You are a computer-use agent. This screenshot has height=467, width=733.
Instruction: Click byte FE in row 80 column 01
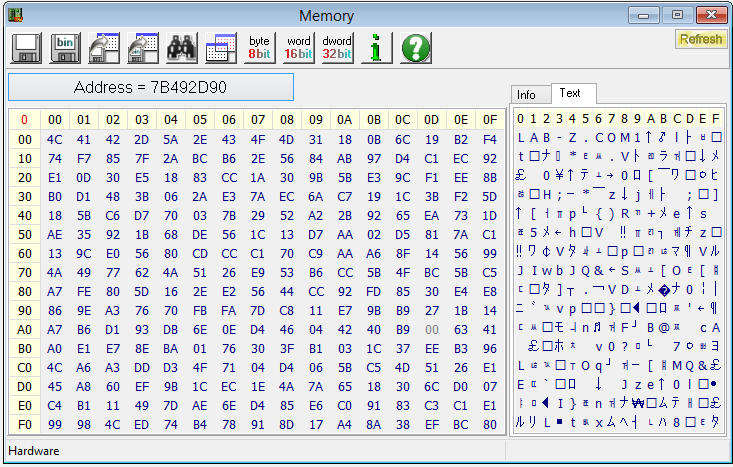(x=84, y=292)
